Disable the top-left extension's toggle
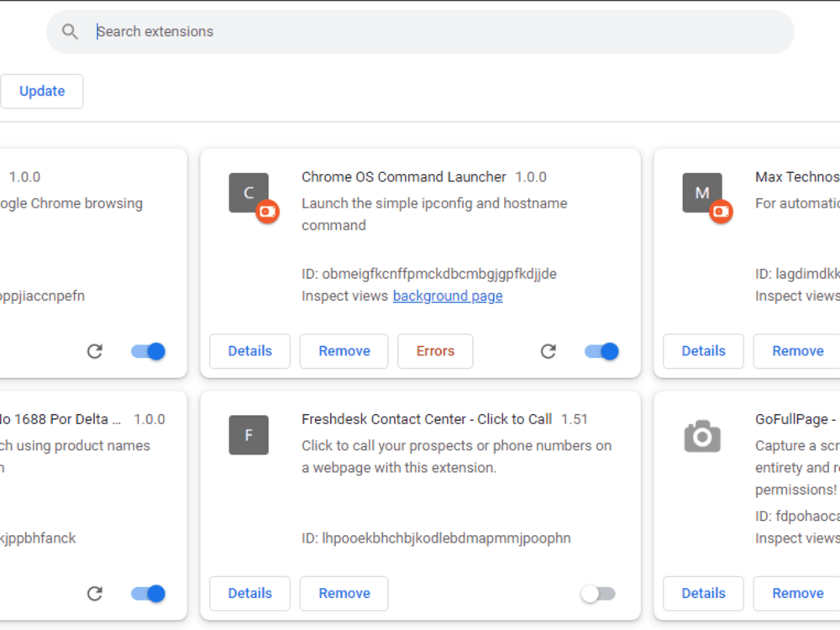 pyautogui.click(x=147, y=351)
